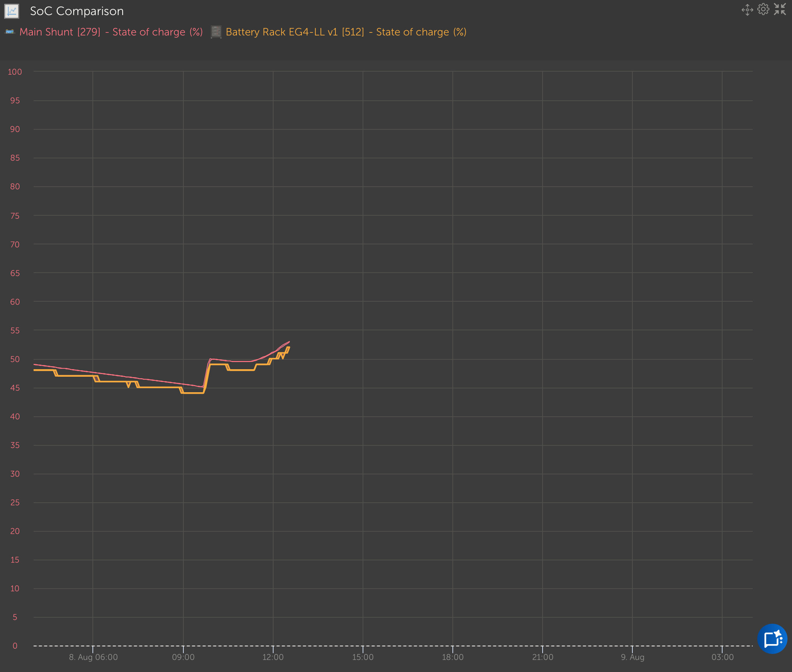Click the 100 value on the y-axis
The width and height of the screenshot is (792, 672).
(15, 72)
